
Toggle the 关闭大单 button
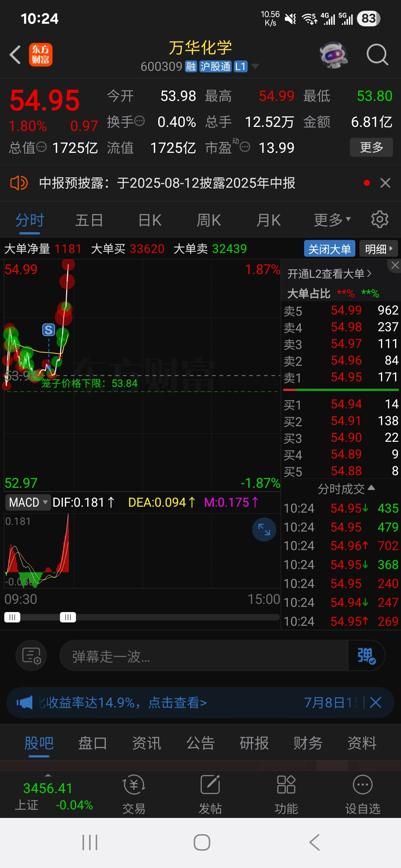tap(330, 249)
